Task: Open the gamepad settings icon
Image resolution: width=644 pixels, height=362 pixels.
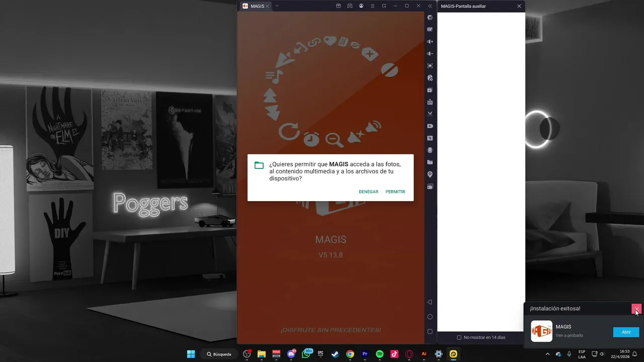Action: pos(350,6)
